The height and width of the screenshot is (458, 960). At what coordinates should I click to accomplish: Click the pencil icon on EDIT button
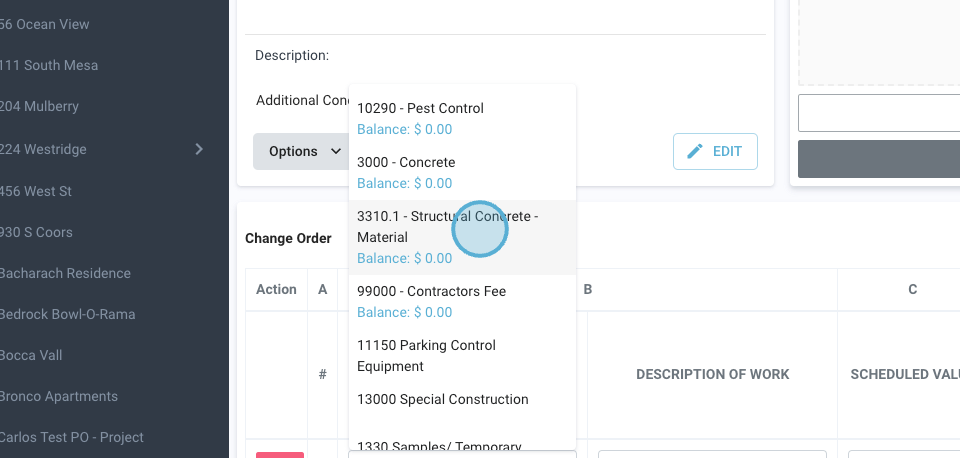tap(695, 152)
